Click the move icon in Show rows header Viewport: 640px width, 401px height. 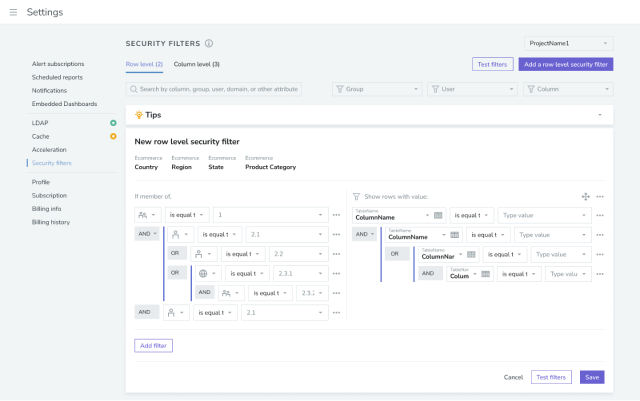coord(585,197)
